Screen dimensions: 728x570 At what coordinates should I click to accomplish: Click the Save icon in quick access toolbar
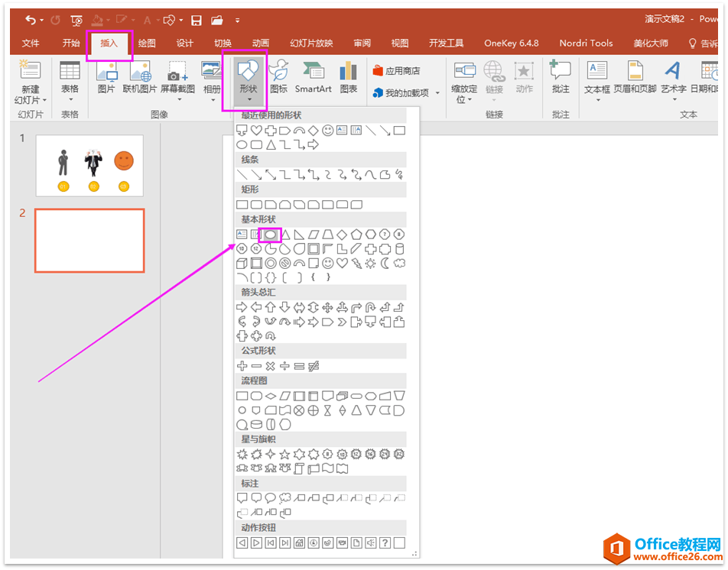click(x=197, y=21)
